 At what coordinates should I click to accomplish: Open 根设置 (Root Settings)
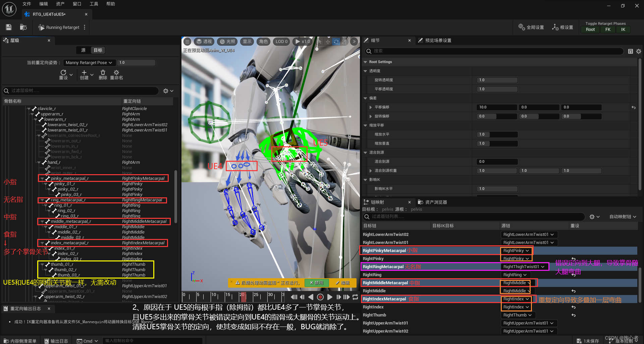563,27
